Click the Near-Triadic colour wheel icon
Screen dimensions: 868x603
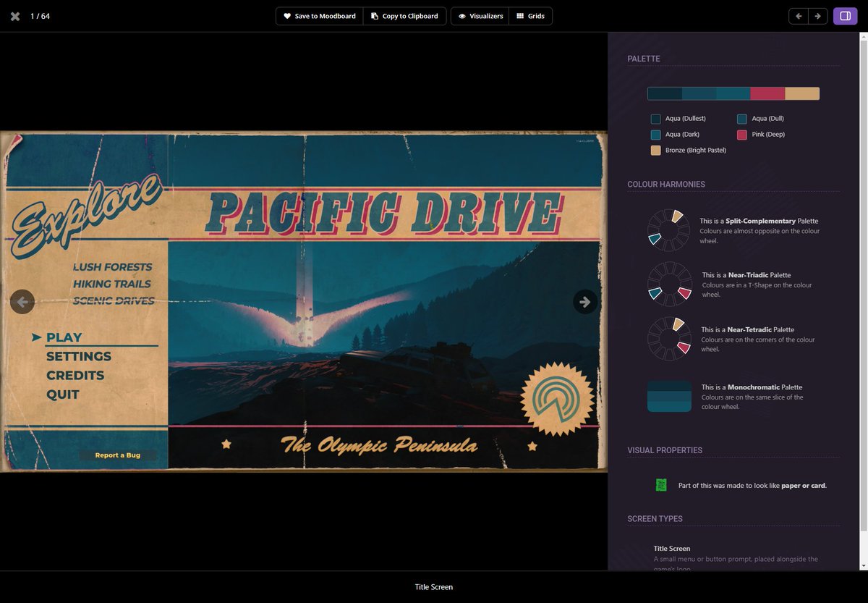click(x=669, y=284)
